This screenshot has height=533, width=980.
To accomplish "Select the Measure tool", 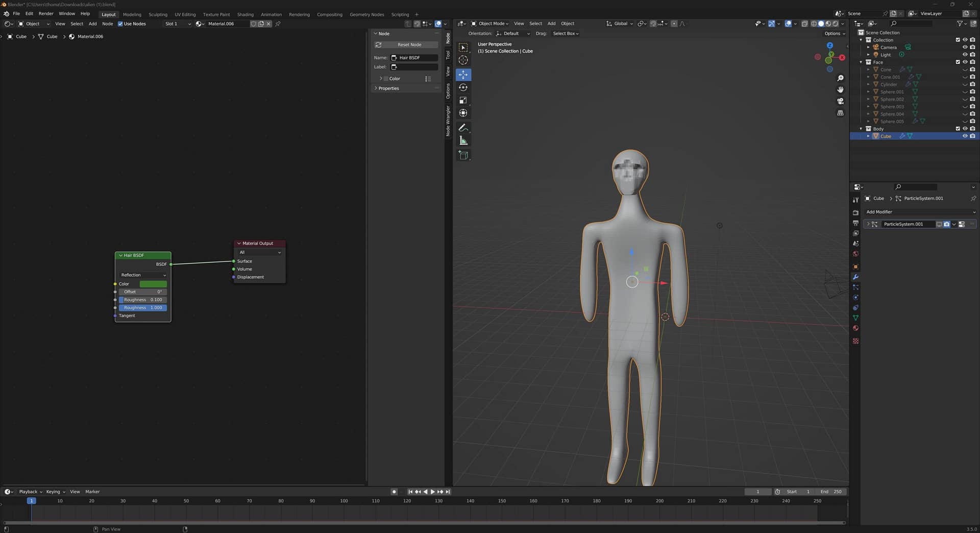I will (x=463, y=140).
